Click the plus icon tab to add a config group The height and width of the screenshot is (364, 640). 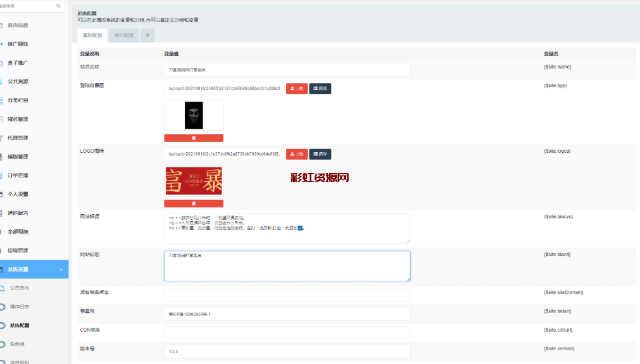pyautogui.click(x=147, y=36)
